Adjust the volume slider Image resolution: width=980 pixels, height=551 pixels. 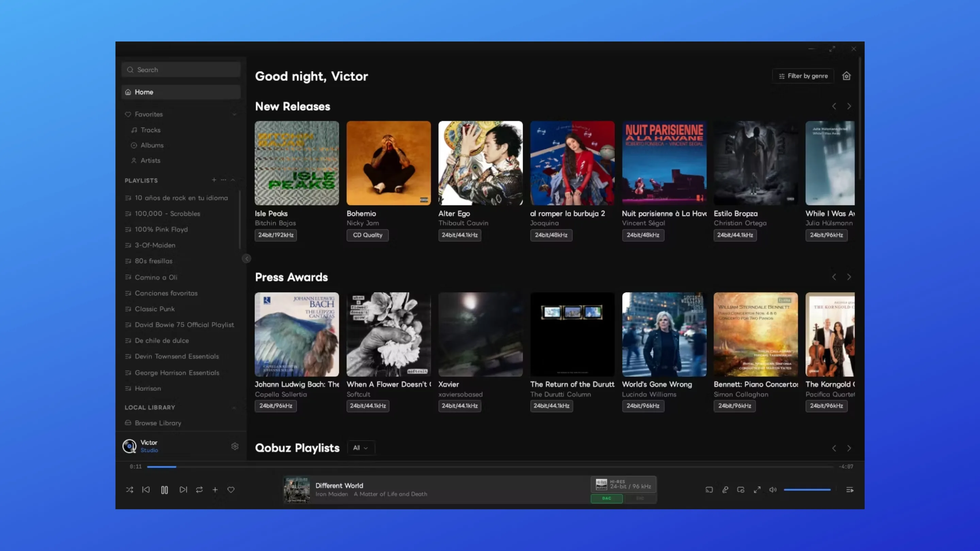point(807,490)
